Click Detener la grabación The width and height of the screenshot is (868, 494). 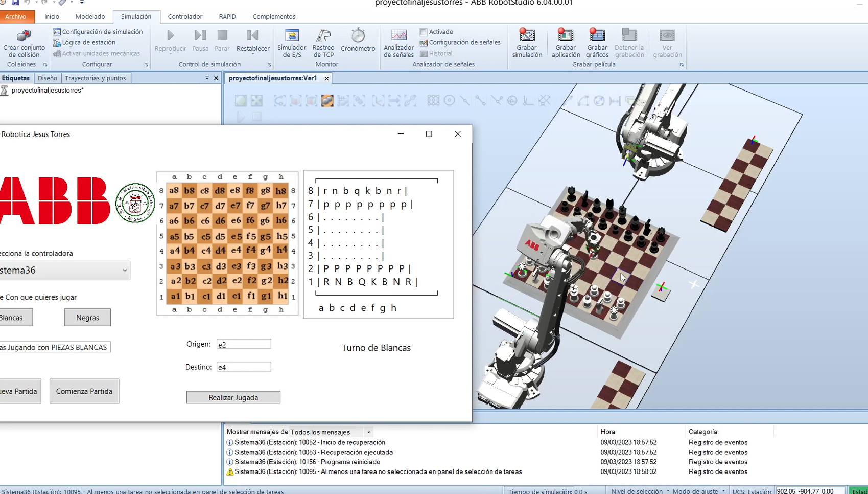629,43
